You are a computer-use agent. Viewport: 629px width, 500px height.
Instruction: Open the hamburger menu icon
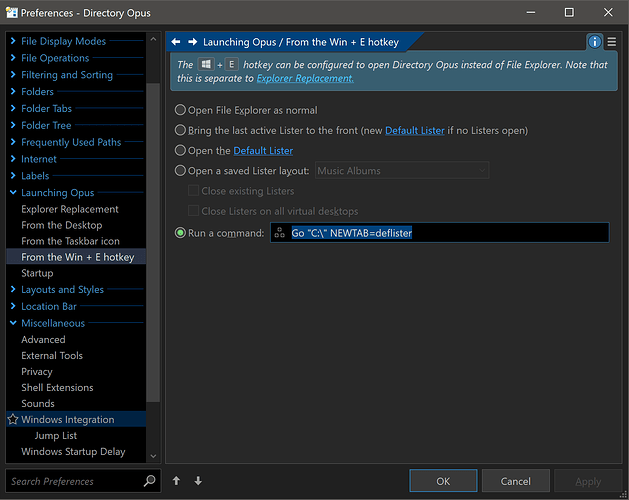click(612, 41)
